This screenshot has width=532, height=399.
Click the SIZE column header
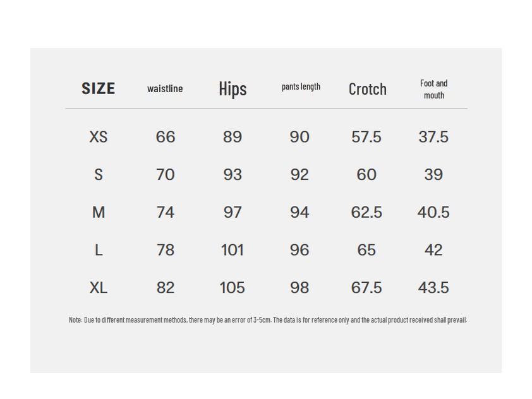click(99, 88)
